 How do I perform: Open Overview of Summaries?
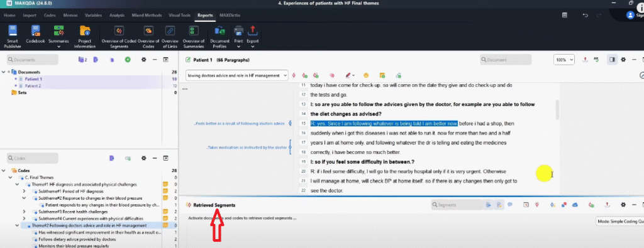[x=194, y=36]
